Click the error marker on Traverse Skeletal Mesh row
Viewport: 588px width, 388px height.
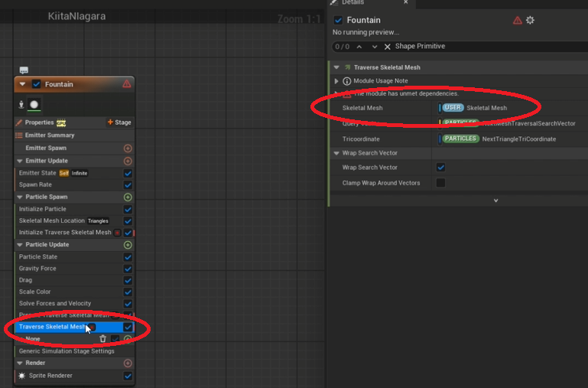point(92,328)
